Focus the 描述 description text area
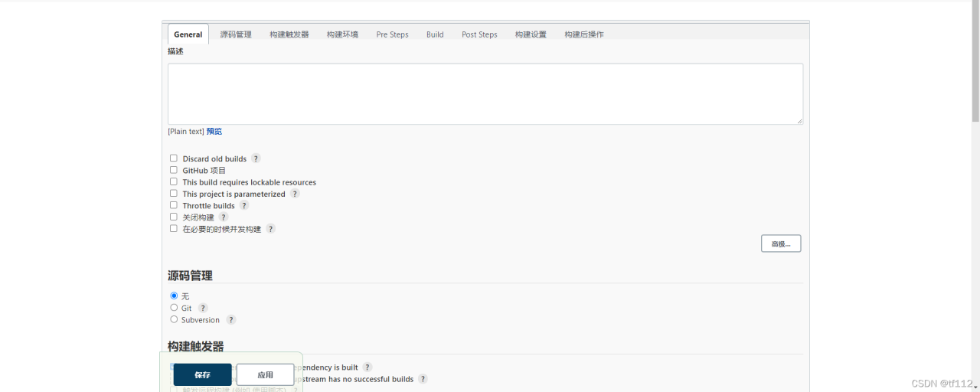This screenshot has height=392, width=980. coord(485,93)
